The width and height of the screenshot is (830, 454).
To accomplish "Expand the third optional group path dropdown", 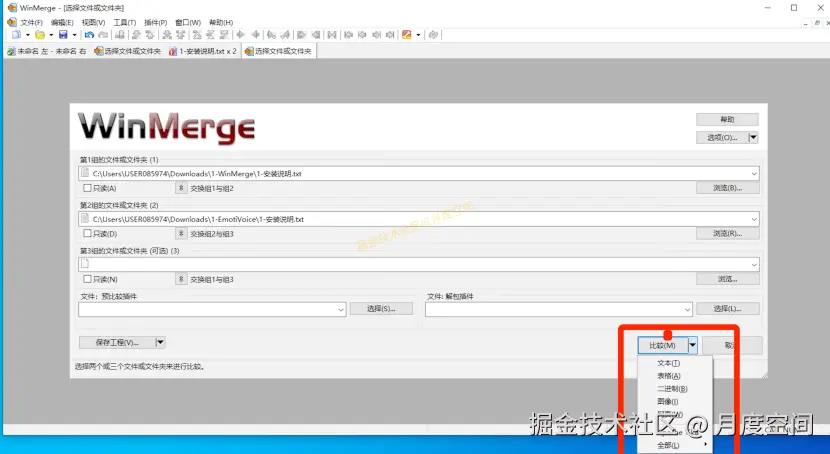I will tap(754, 265).
